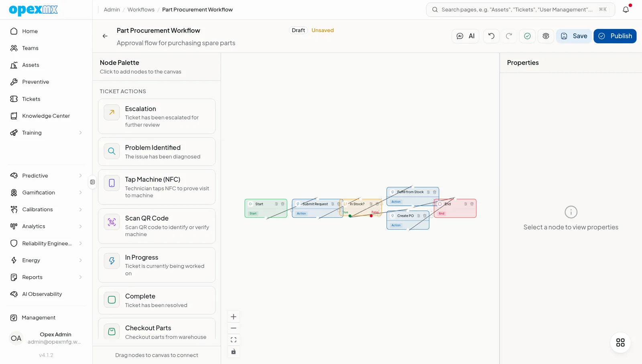Select the green True output handle
642x364 pixels.
350,216
